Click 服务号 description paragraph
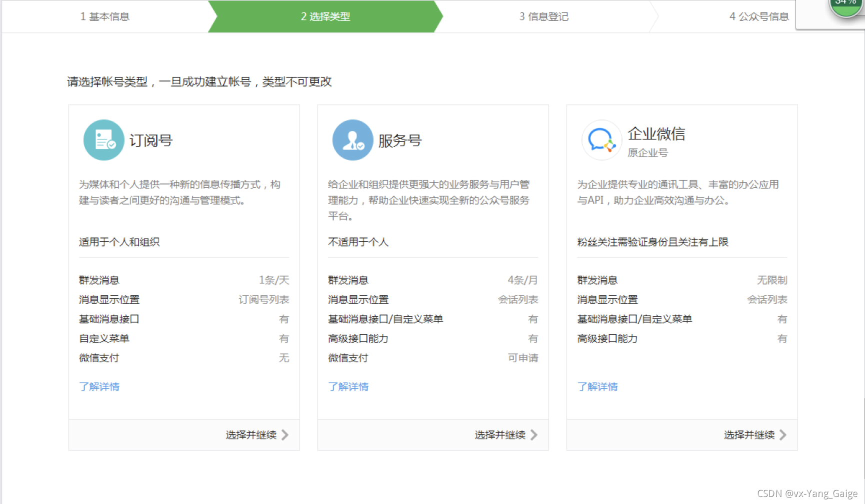 click(x=428, y=200)
